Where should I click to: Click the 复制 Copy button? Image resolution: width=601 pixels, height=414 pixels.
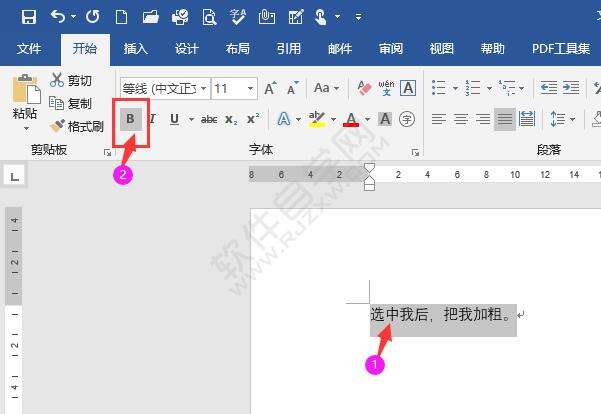71,104
